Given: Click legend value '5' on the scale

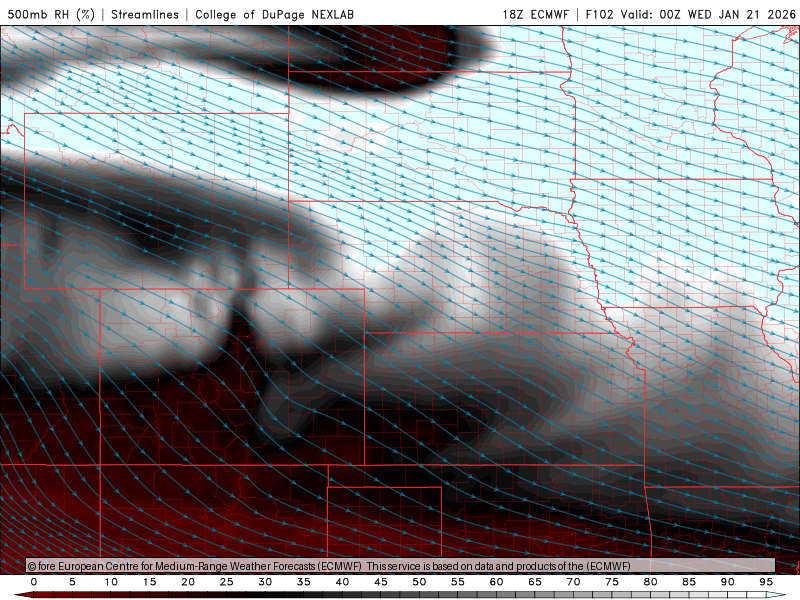Looking at the screenshot, I should 72,582.
